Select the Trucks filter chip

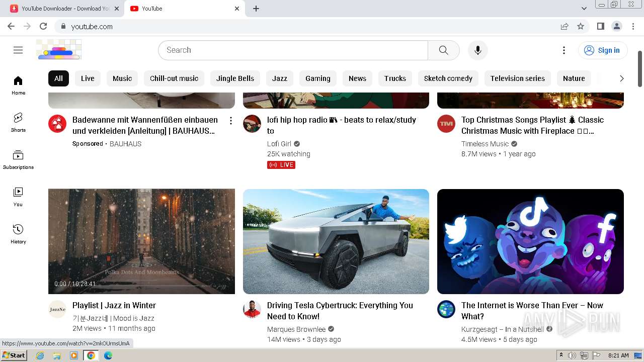pyautogui.click(x=395, y=78)
